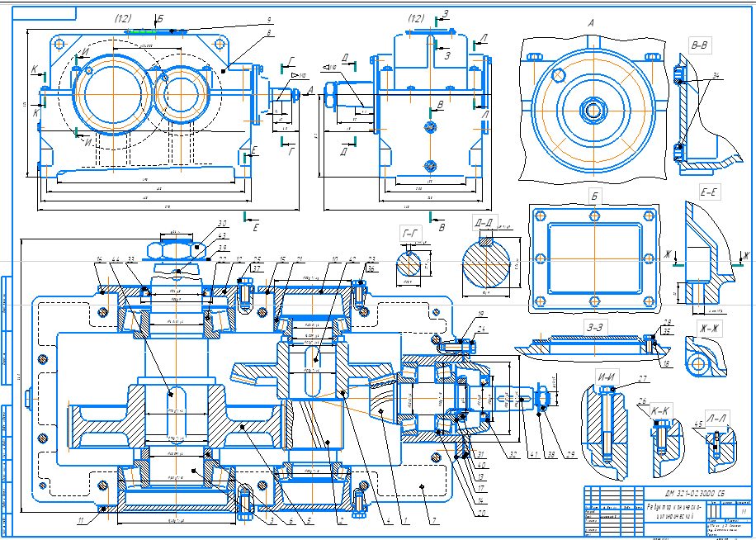756x540 pixels.
Task: Select part callout number 28
Action: point(668,322)
